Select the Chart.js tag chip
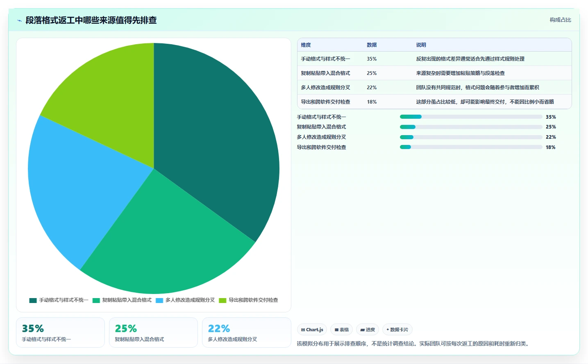The width and height of the screenshot is (588, 364). (x=312, y=330)
